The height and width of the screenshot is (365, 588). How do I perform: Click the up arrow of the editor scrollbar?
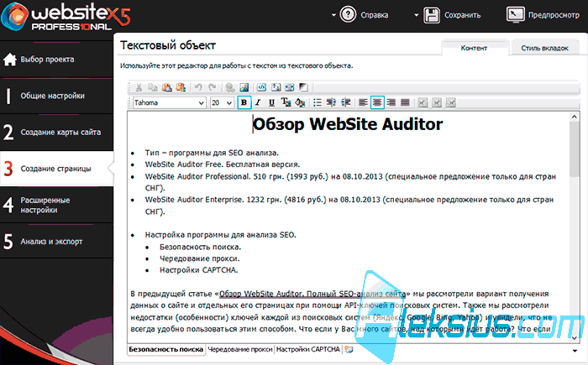(x=574, y=117)
